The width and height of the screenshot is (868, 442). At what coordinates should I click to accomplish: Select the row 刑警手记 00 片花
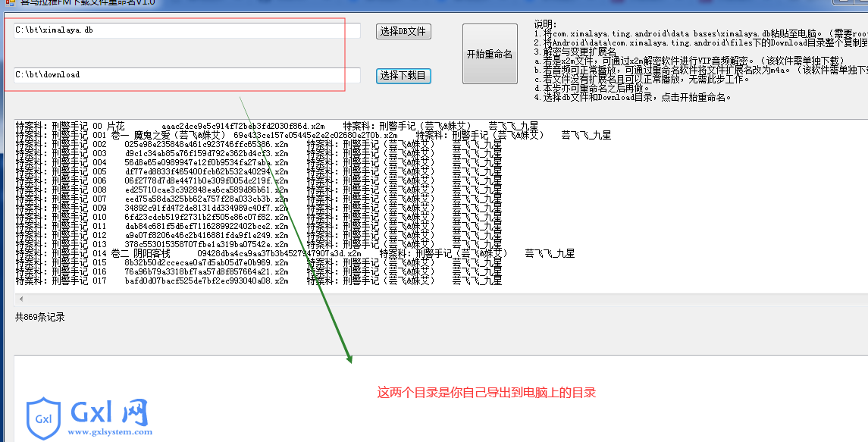[x=277, y=127]
